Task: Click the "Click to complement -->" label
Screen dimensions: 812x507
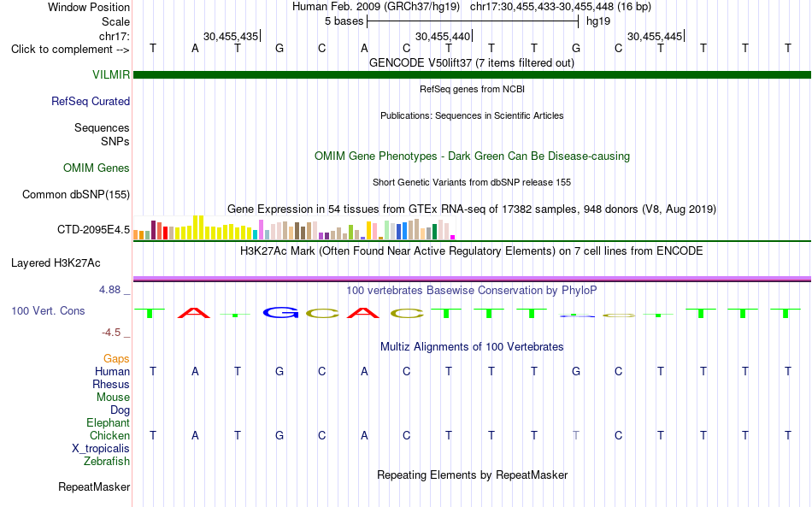Action: (x=70, y=50)
